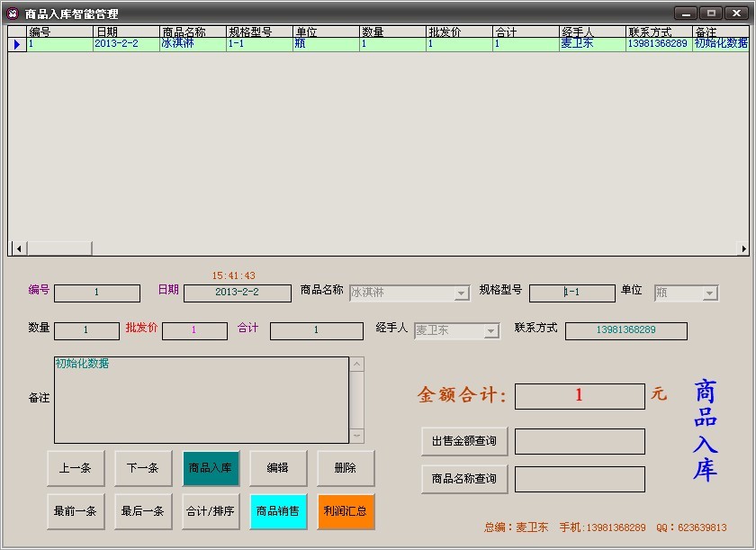Click the 出售金额查询 button

pos(464,441)
